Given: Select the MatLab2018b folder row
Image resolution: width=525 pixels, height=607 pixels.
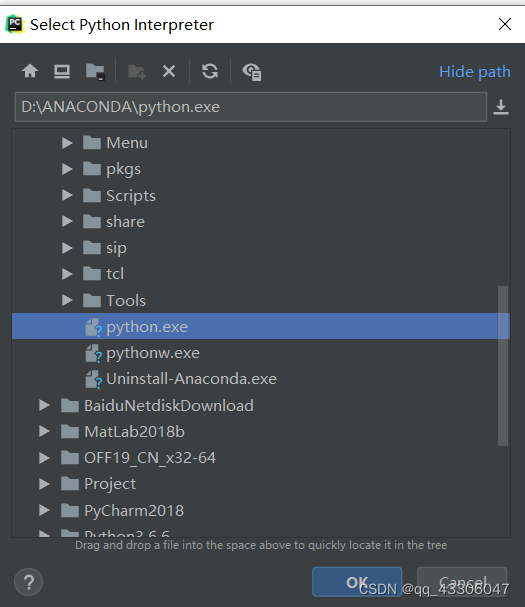Looking at the screenshot, I should [261, 431].
